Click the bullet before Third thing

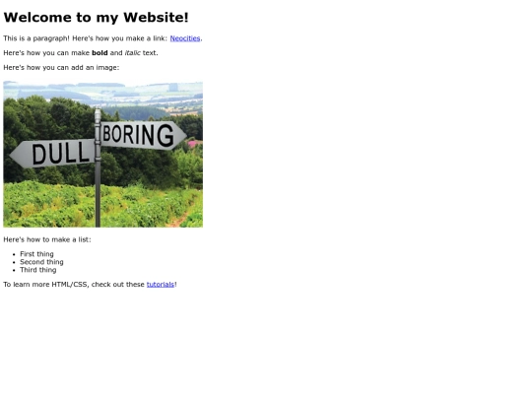(14, 270)
